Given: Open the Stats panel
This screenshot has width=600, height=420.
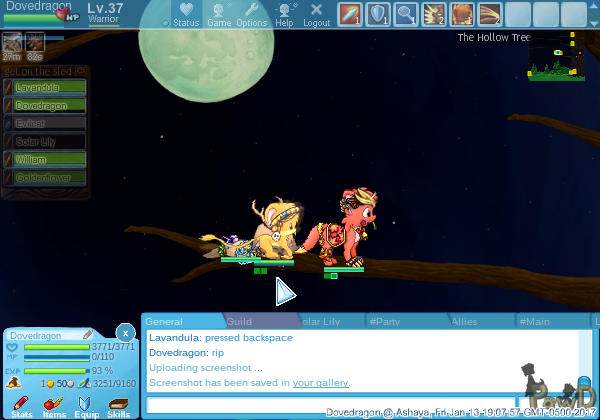Looking at the screenshot, I should click(x=22, y=405).
